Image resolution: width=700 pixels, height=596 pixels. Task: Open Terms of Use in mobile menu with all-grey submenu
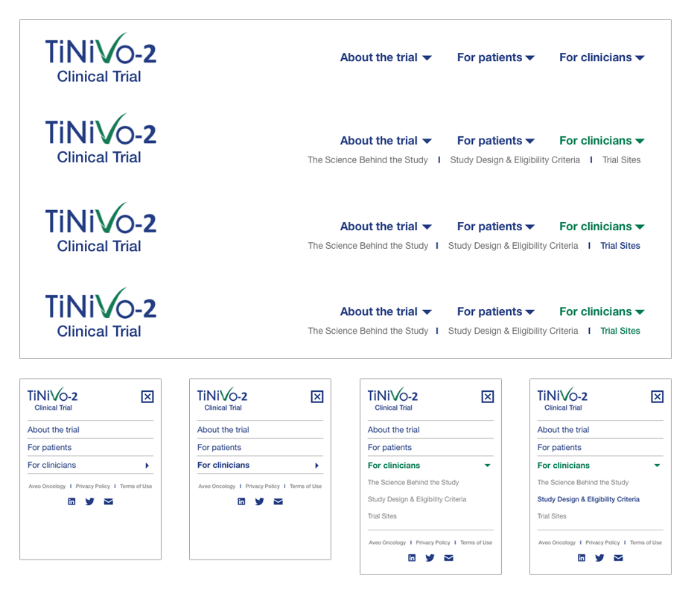pos(477,542)
